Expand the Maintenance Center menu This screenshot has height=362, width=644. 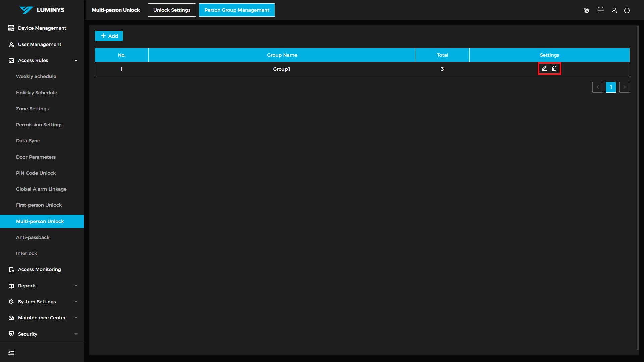tap(76, 318)
